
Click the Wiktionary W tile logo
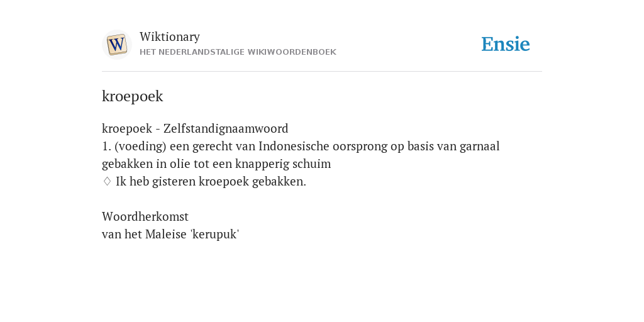coord(116,45)
